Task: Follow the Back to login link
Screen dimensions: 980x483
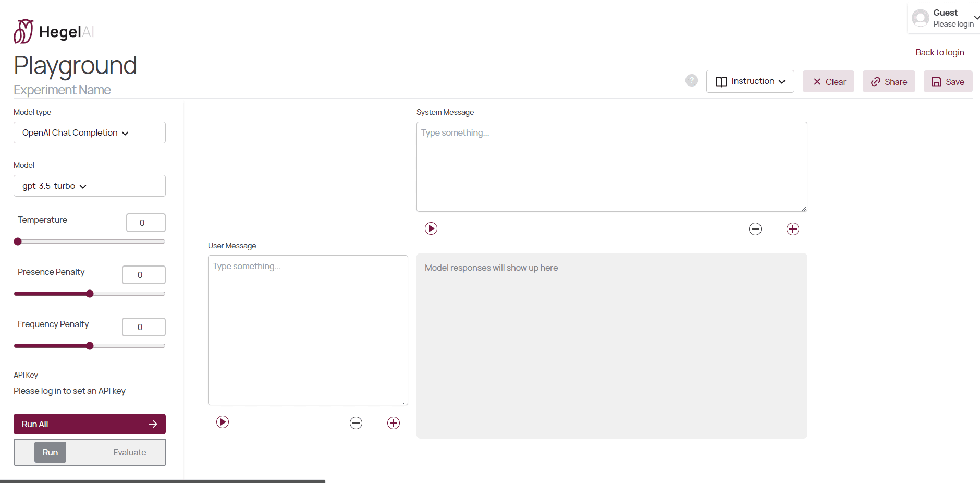Action: point(940,52)
